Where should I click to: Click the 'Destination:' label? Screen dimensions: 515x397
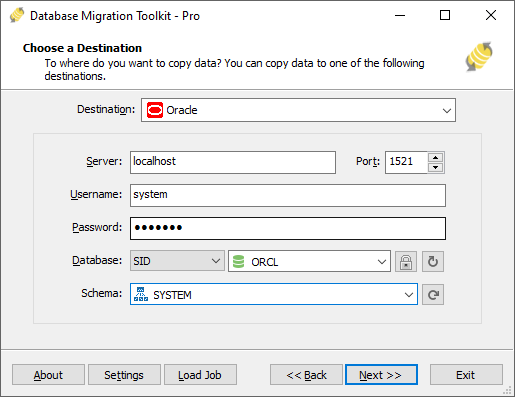click(106, 109)
